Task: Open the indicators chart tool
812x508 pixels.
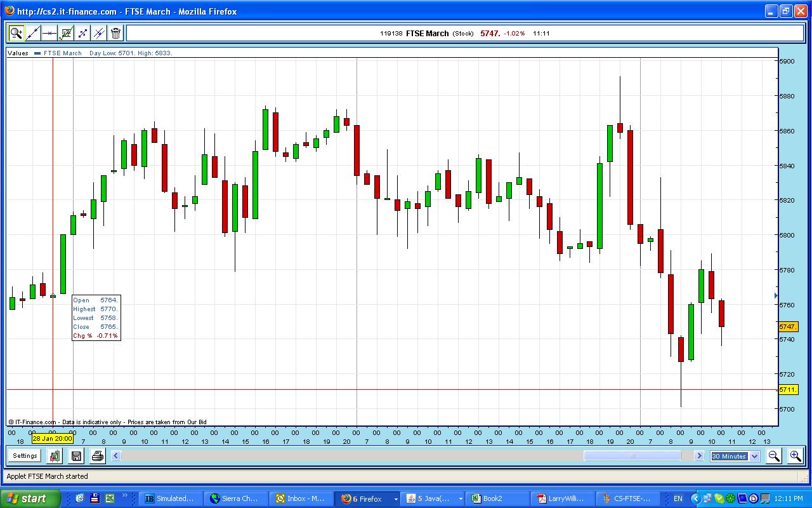Action: point(66,33)
